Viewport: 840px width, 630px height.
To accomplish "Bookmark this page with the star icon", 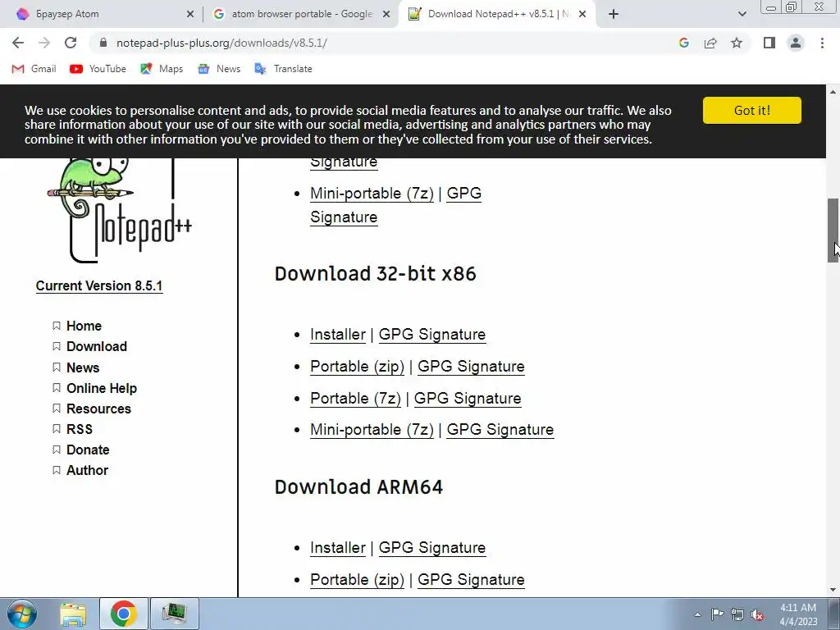I will click(x=737, y=43).
